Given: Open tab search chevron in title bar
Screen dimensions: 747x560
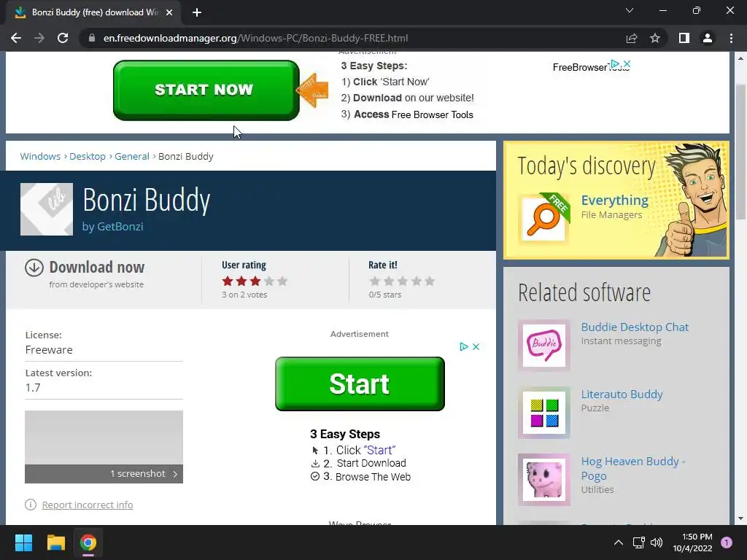Looking at the screenshot, I should coord(630,10).
